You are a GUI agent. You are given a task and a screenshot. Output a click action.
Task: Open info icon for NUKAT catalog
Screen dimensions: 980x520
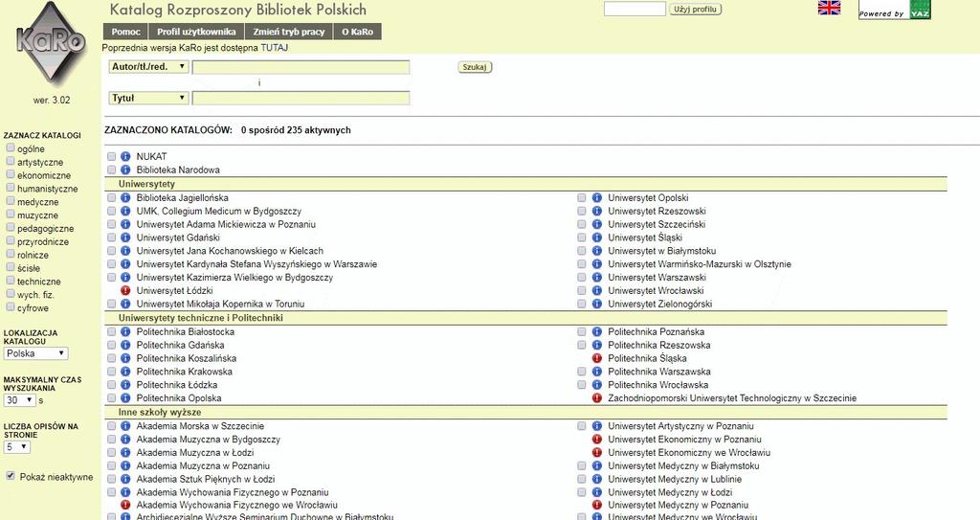(x=125, y=156)
